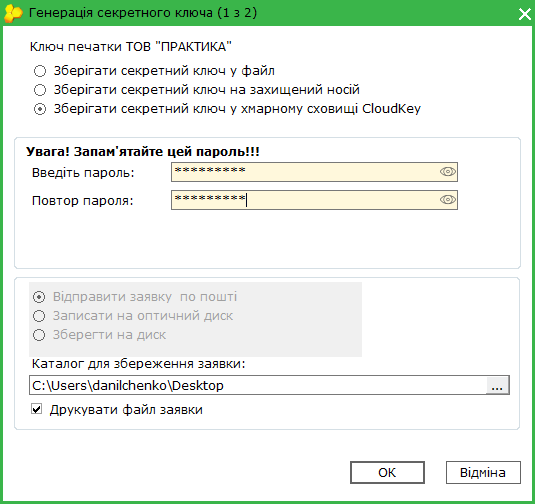
Task: Close the key generation dialog
Action: 524,14
